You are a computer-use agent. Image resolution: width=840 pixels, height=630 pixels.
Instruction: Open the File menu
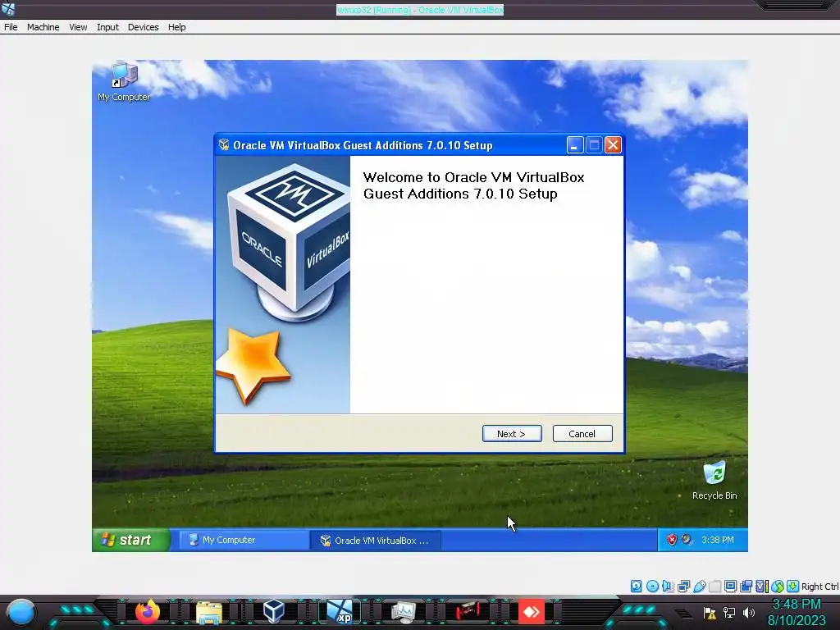pyautogui.click(x=11, y=27)
